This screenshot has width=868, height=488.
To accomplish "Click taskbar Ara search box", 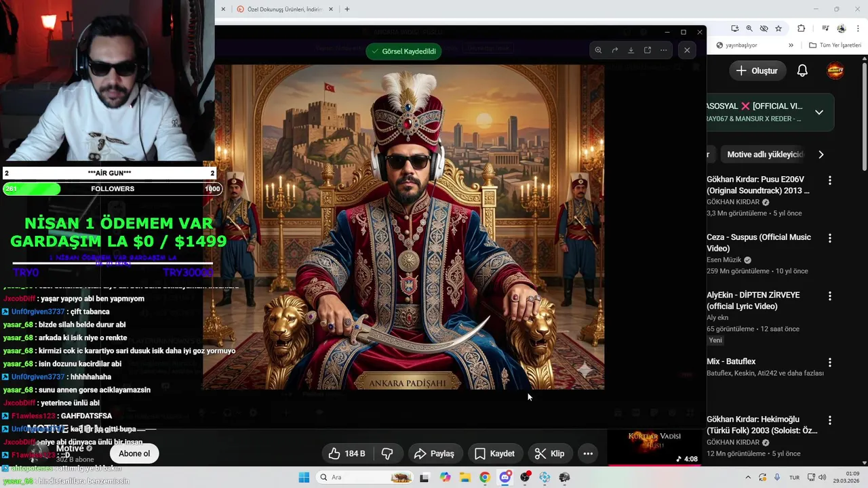I will point(366,477).
